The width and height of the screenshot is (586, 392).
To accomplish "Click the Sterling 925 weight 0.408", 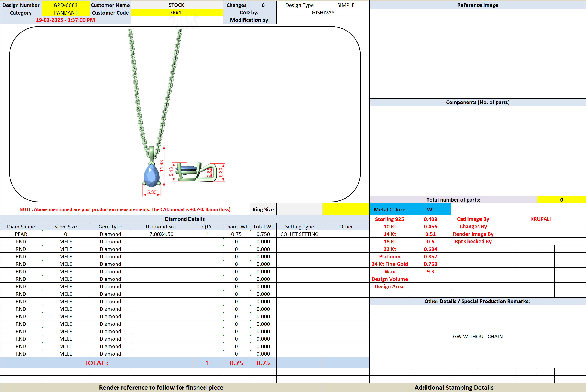I will pyautogui.click(x=430, y=219).
